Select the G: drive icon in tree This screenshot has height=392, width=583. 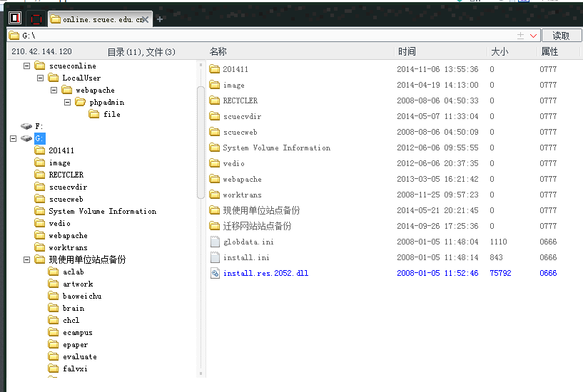26,138
